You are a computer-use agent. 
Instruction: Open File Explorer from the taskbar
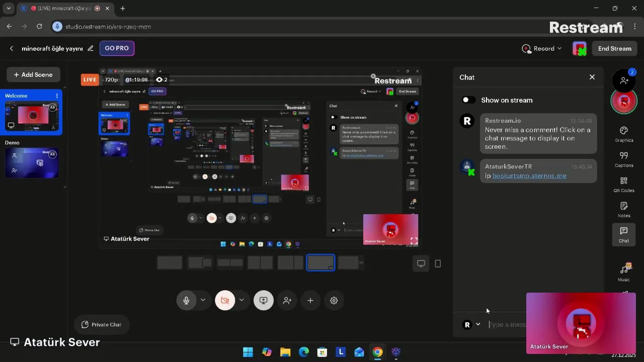[x=285, y=352]
